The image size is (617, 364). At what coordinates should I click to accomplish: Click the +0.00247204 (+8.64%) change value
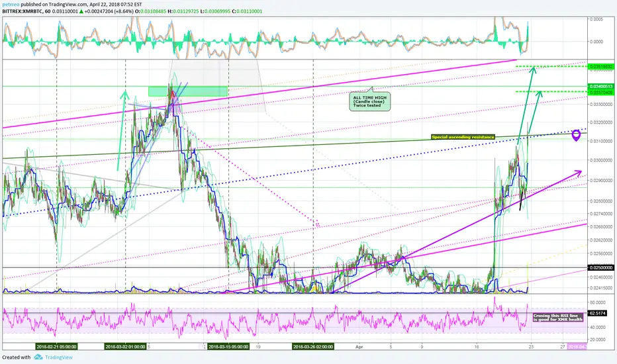pos(109,11)
